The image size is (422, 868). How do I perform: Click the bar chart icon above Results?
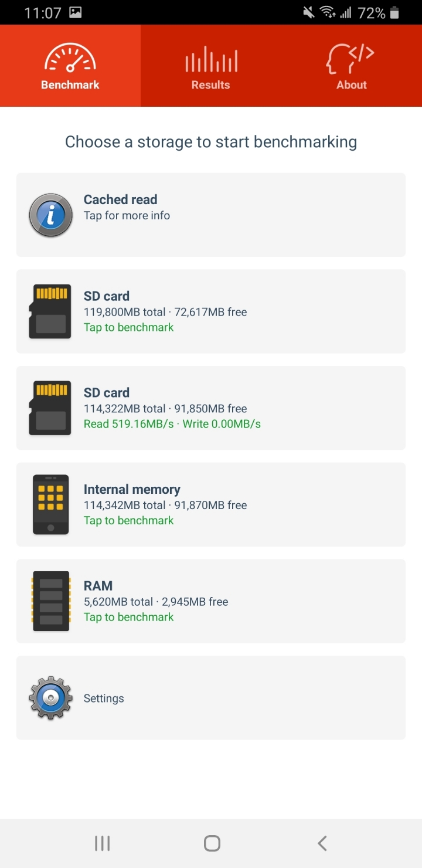point(211,59)
